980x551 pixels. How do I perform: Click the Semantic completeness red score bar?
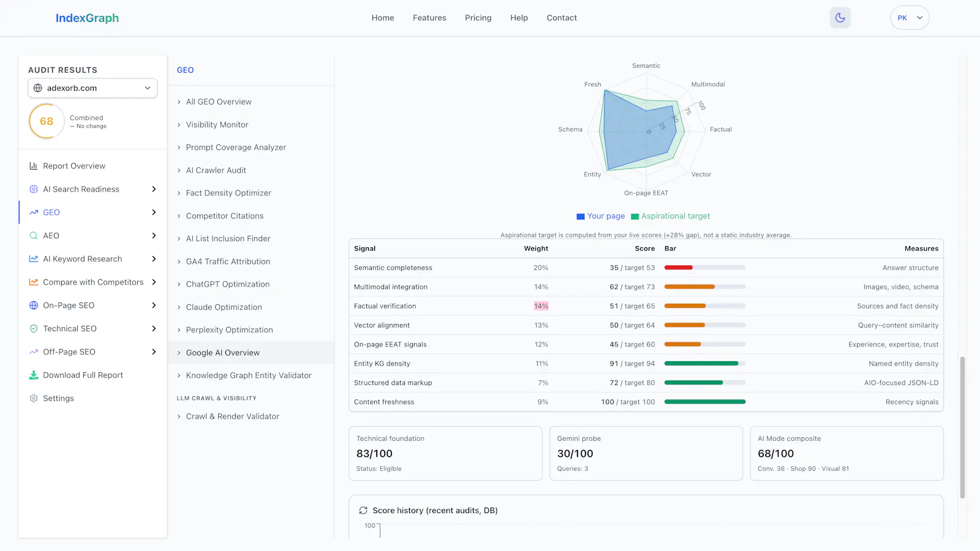coord(679,268)
